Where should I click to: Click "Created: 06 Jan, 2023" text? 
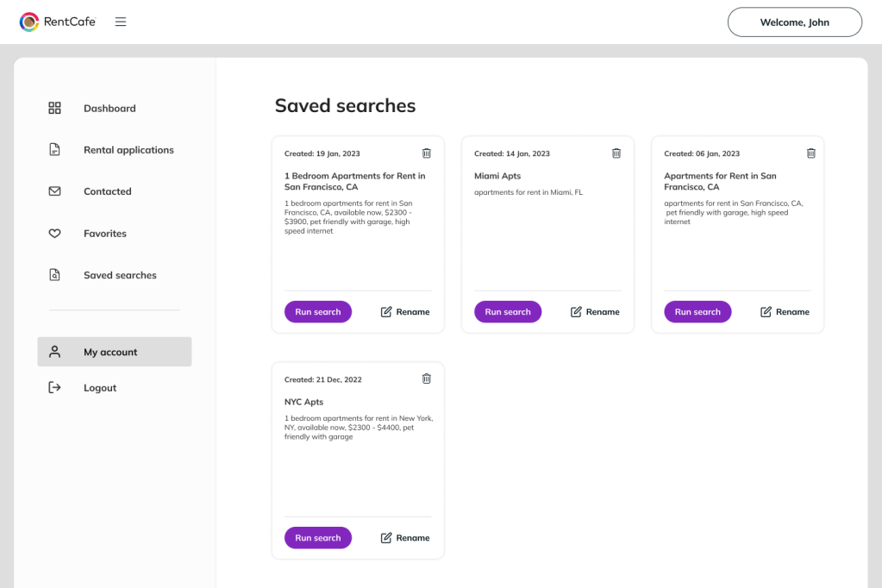click(x=702, y=153)
